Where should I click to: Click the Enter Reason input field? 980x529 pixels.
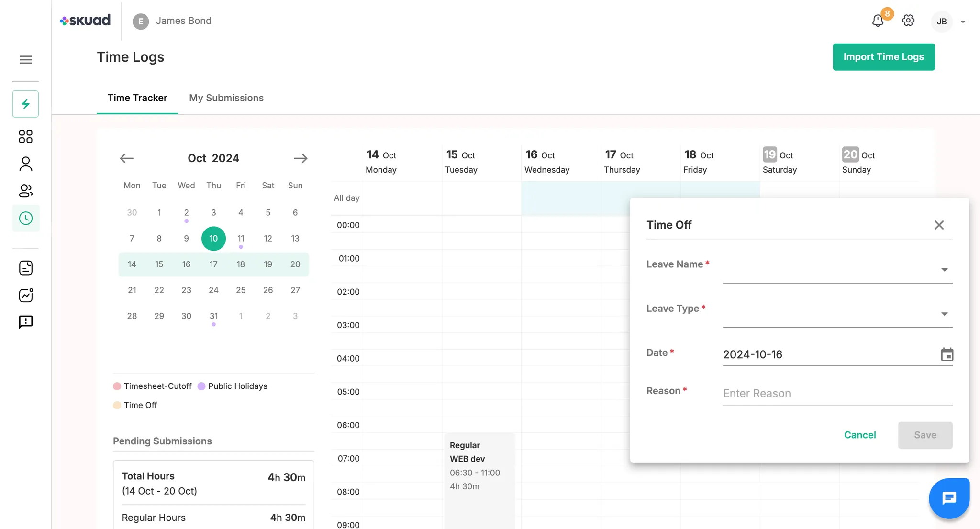[x=837, y=394]
